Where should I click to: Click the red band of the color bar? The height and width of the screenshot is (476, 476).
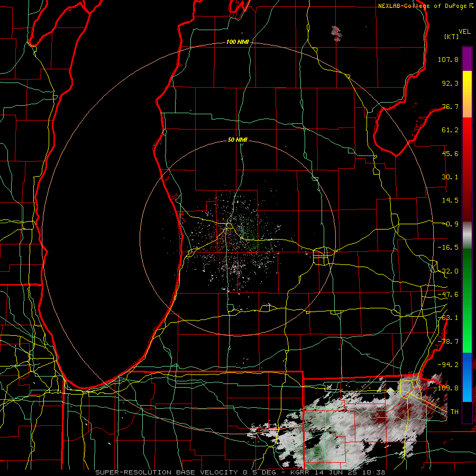(467, 169)
